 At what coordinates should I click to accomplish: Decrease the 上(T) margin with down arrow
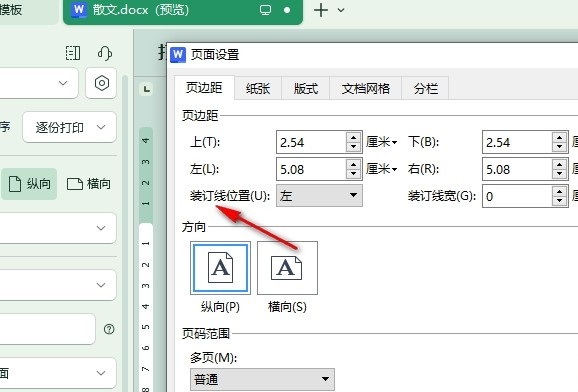(354, 147)
